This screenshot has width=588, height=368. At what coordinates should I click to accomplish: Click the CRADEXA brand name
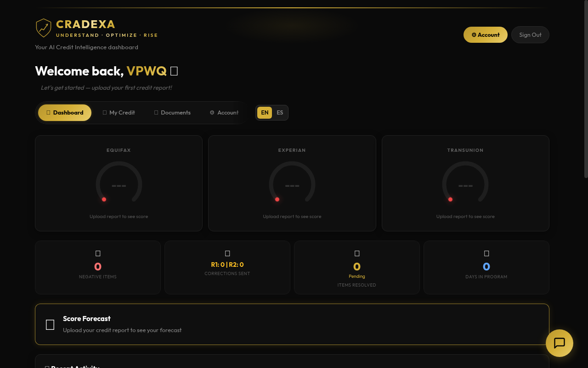tap(85, 24)
